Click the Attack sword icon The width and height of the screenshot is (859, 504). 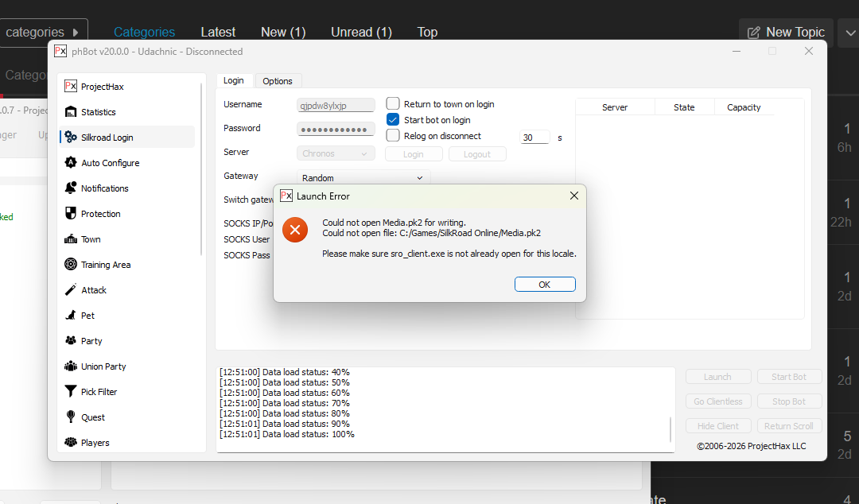[71, 290]
